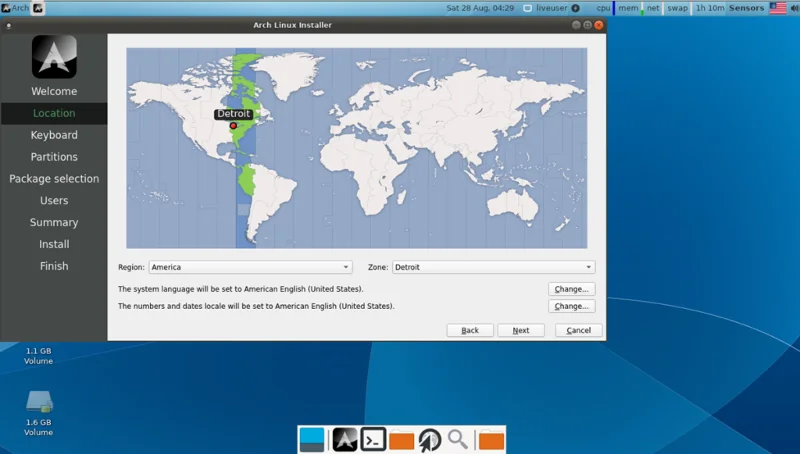Click the 1.1 GB Volume desktop label
The image size is (800, 454).
point(39,356)
